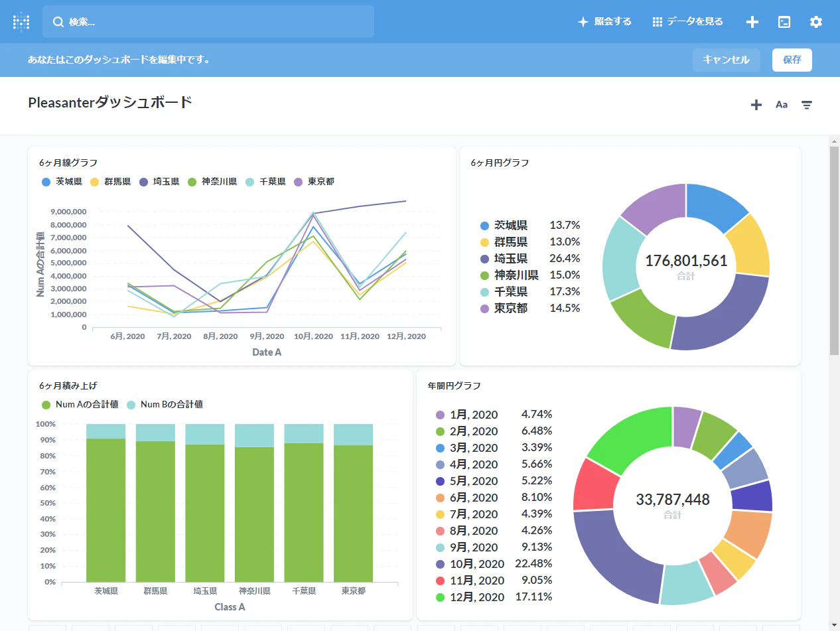840x631 pixels.
Task: Click 東京都 14.5% pie legend row
Action: tap(530, 308)
